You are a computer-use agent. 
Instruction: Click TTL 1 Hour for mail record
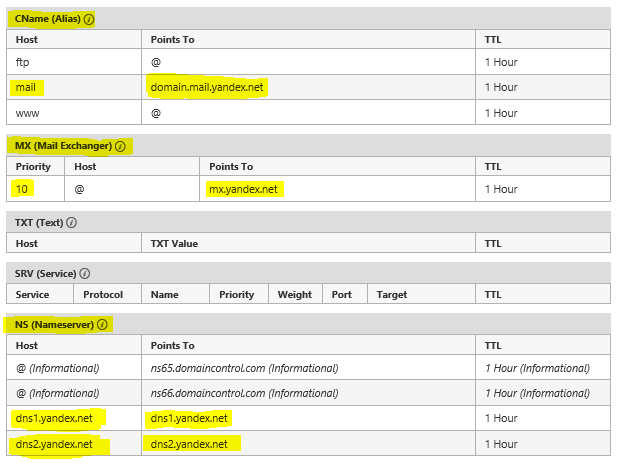tap(501, 87)
